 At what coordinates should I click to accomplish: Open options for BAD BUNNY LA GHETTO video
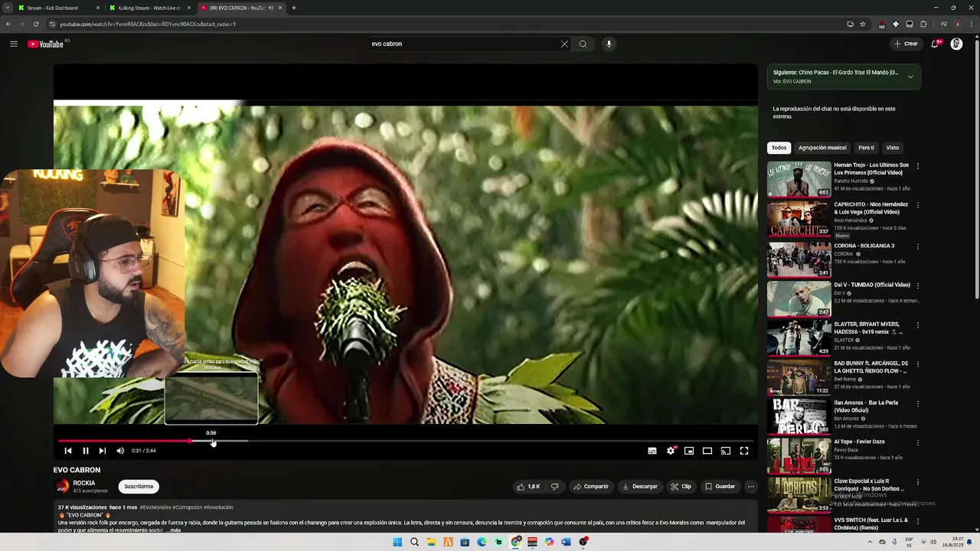click(x=918, y=364)
